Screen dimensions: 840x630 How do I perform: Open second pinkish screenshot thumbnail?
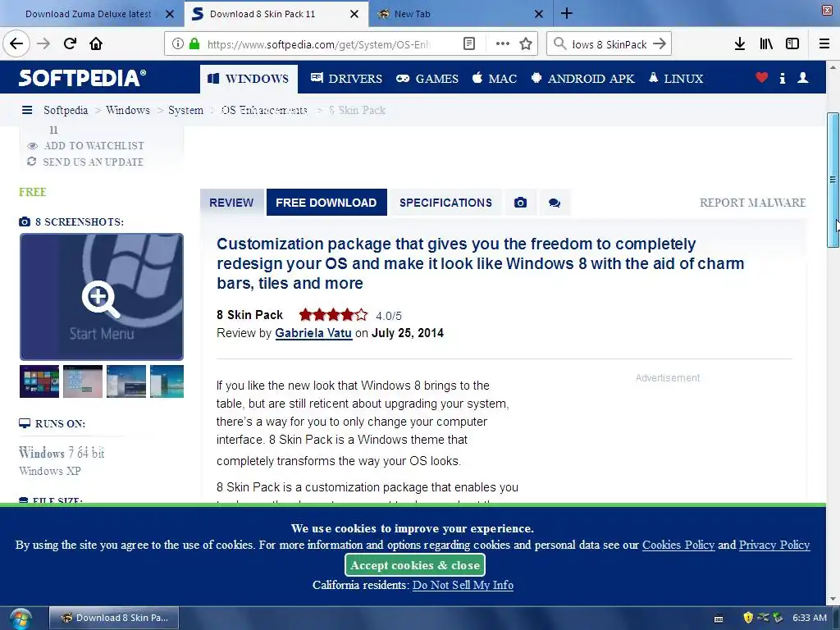[x=83, y=381]
